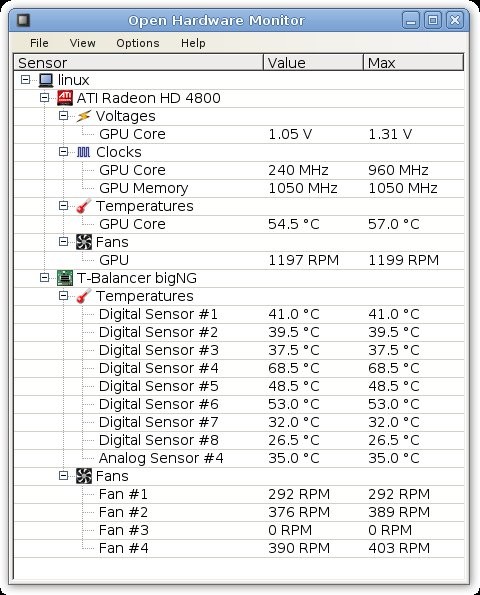The width and height of the screenshot is (480, 595).
Task: Click the T-Balancer bigNG circuit board icon
Action: click(x=65, y=278)
